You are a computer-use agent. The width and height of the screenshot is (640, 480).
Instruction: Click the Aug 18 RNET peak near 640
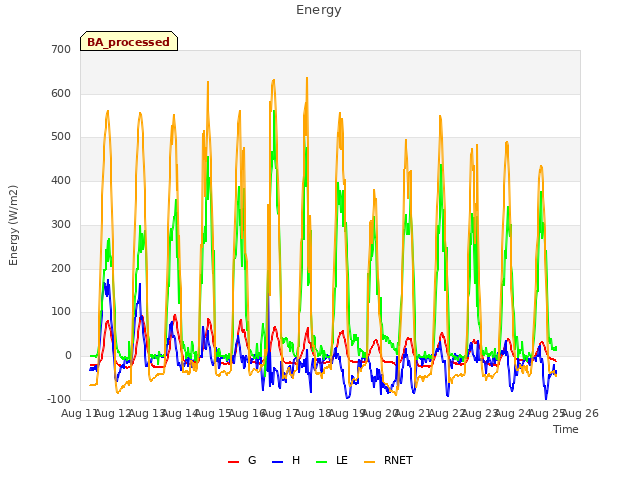tap(307, 78)
